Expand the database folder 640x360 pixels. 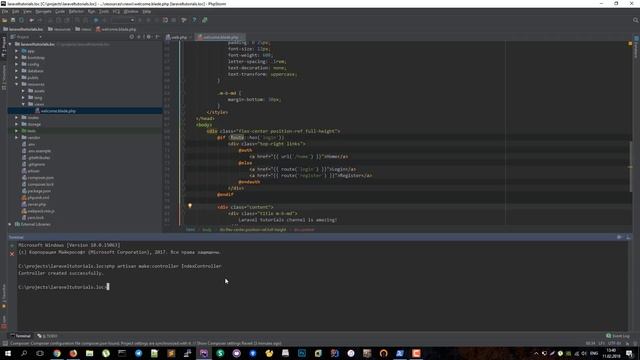17,71
